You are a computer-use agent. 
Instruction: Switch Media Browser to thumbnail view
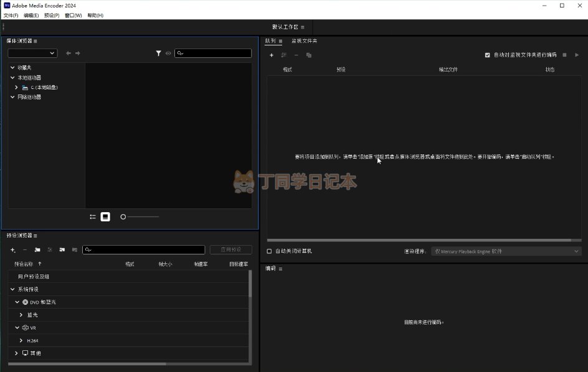tap(105, 216)
